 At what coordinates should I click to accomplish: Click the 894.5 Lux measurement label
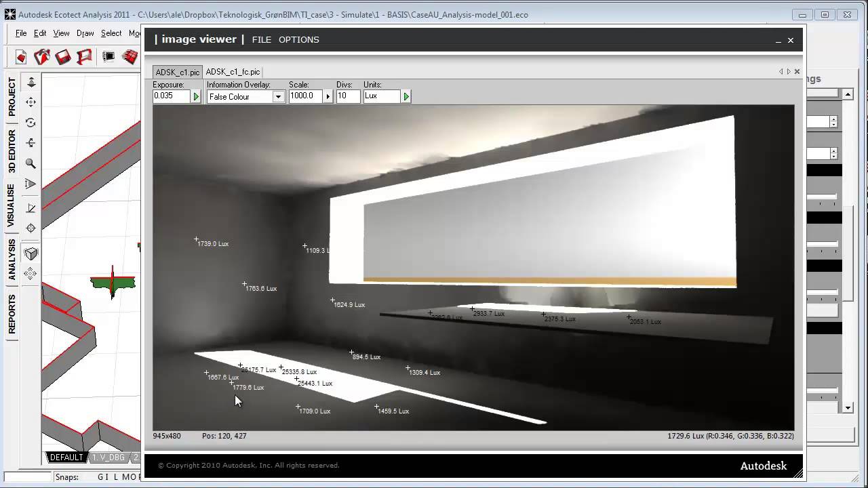(x=366, y=357)
